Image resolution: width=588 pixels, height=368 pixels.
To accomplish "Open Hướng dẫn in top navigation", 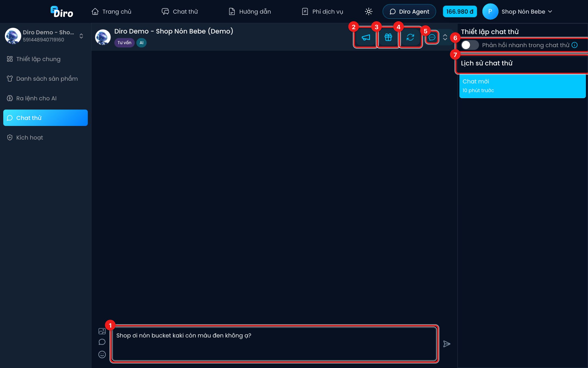I will 250,11.
